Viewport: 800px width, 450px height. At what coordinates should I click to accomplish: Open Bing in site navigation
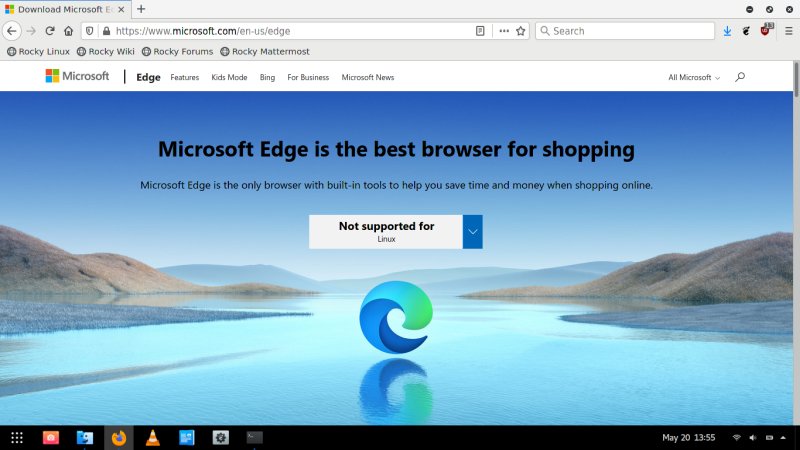(x=267, y=78)
